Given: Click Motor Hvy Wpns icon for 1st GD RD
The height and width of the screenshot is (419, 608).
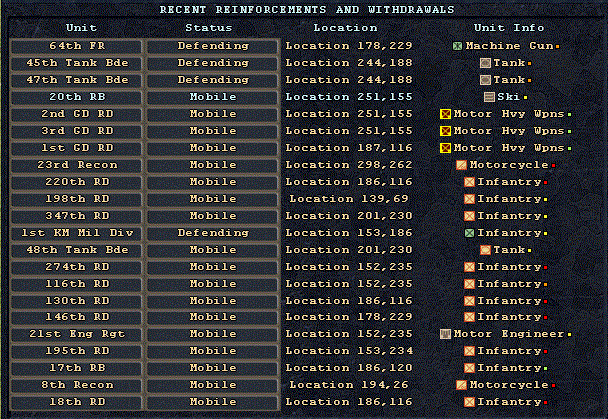Looking at the screenshot, I should [x=446, y=148].
